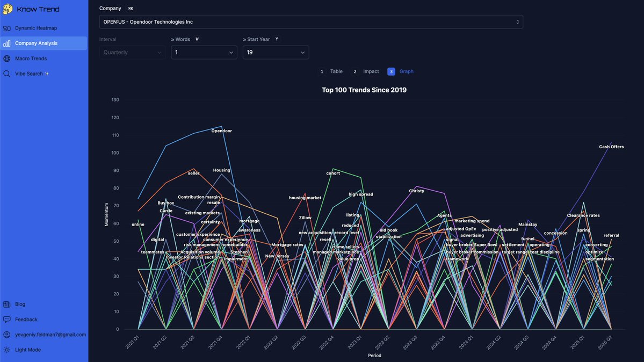The image size is (644, 362).
Task: Click the Y shortcut badge near Start Year
Action: point(277,39)
